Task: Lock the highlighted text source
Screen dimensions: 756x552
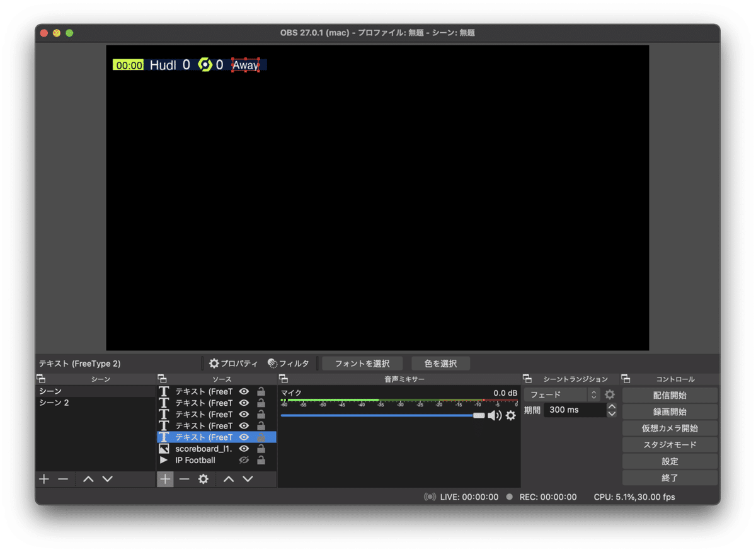Action: tap(261, 437)
